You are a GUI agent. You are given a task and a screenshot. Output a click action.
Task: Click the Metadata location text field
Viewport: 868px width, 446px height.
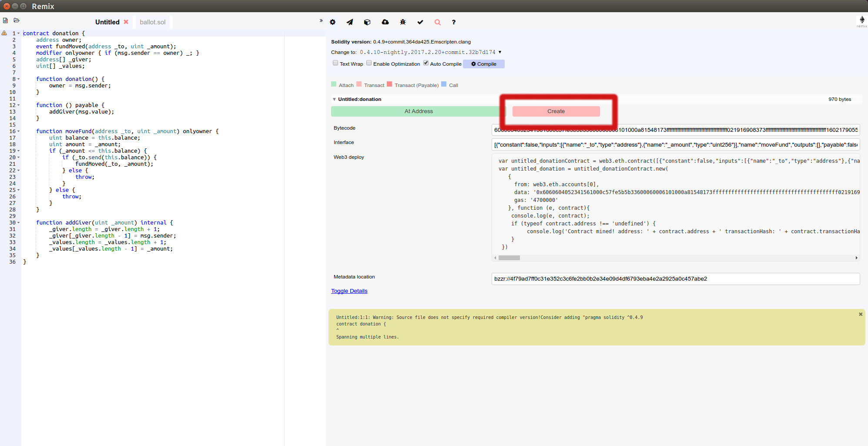[x=675, y=279]
